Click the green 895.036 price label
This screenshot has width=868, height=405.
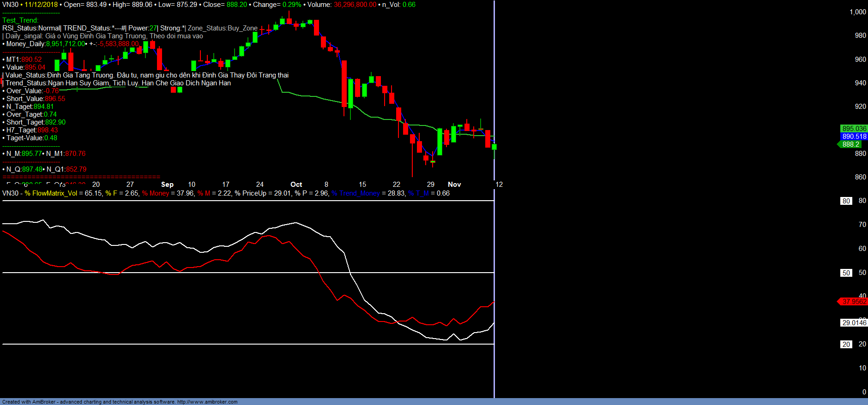[x=854, y=129]
